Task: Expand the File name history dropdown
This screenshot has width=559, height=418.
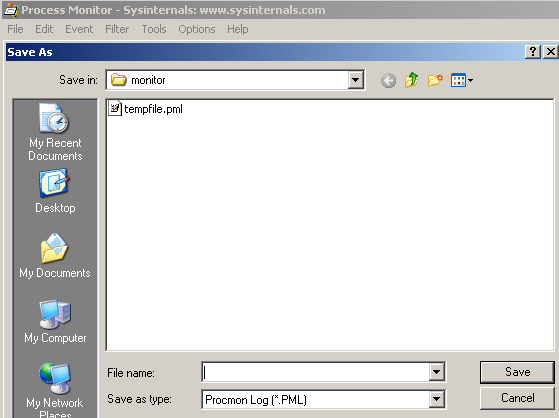Action: pyautogui.click(x=436, y=372)
